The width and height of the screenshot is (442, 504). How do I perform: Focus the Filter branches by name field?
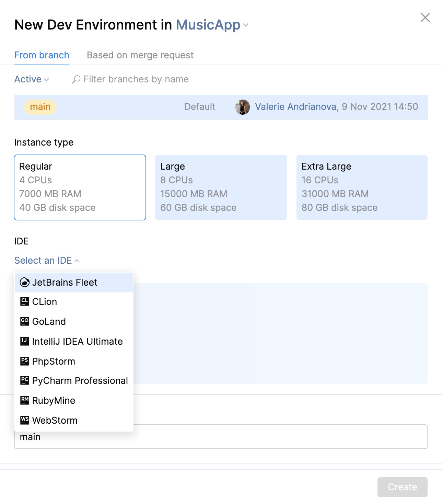[136, 79]
